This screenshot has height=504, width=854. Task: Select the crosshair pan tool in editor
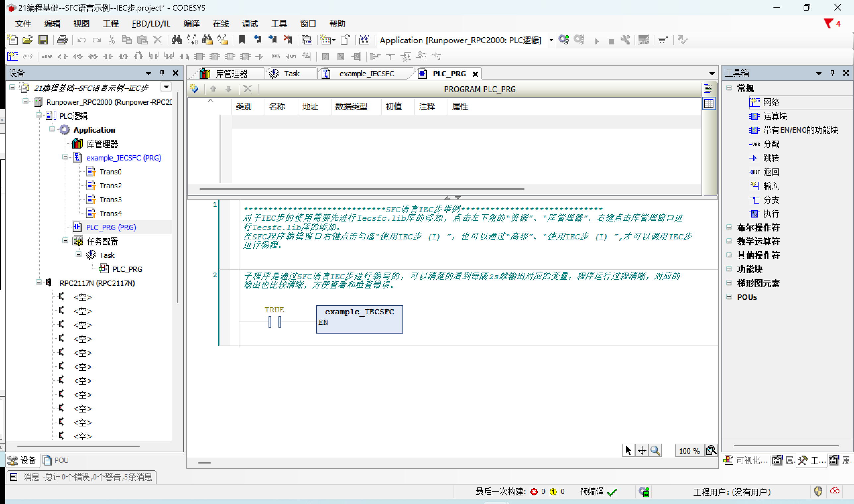coord(642,450)
